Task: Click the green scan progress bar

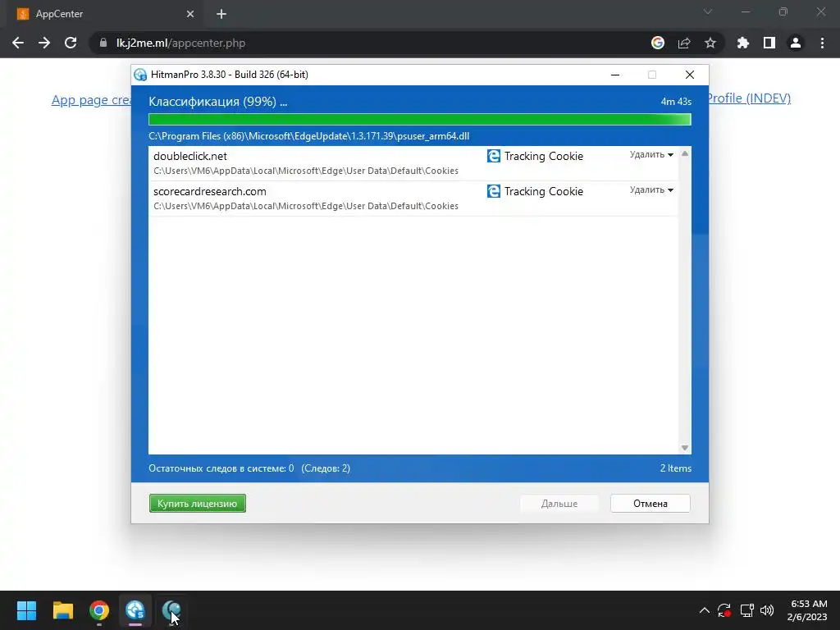Action: [x=419, y=119]
